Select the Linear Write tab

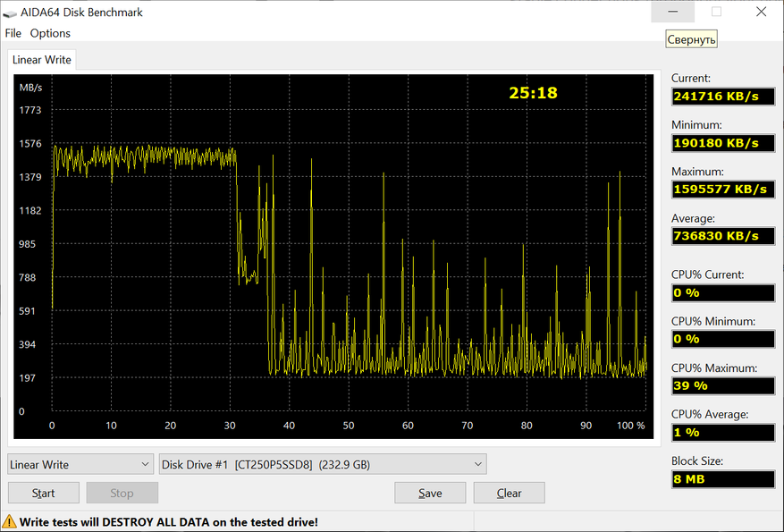pyautogui.click(x=42, y=60)
